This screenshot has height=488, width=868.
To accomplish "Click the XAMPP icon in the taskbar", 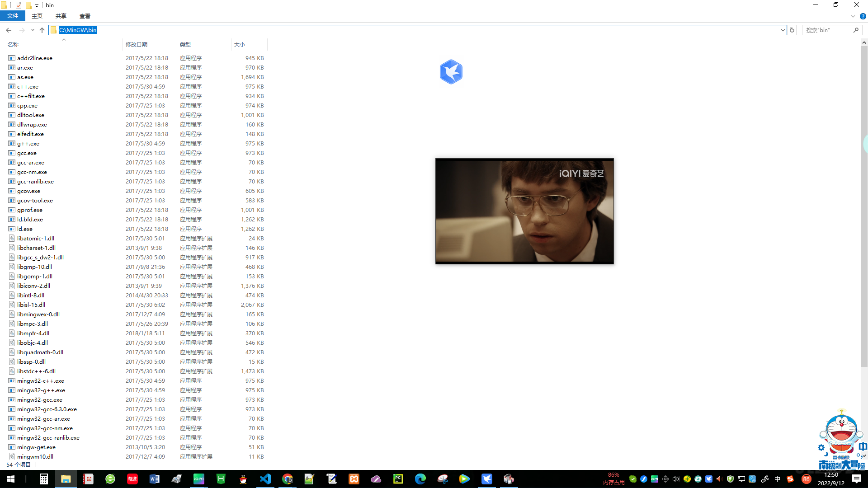I will (x=354, y=479).
